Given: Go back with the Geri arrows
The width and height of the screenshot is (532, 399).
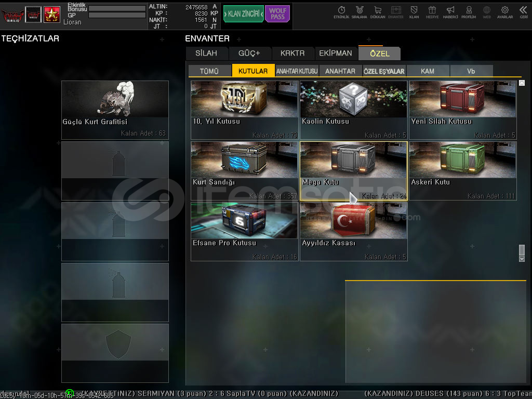Looking at the screenshot, I should coord(523,12).
